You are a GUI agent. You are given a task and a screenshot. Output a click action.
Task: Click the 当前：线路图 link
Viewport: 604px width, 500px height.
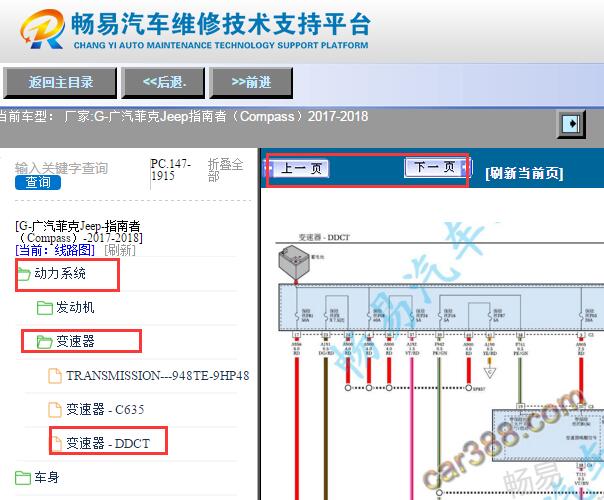click(55, 250)
